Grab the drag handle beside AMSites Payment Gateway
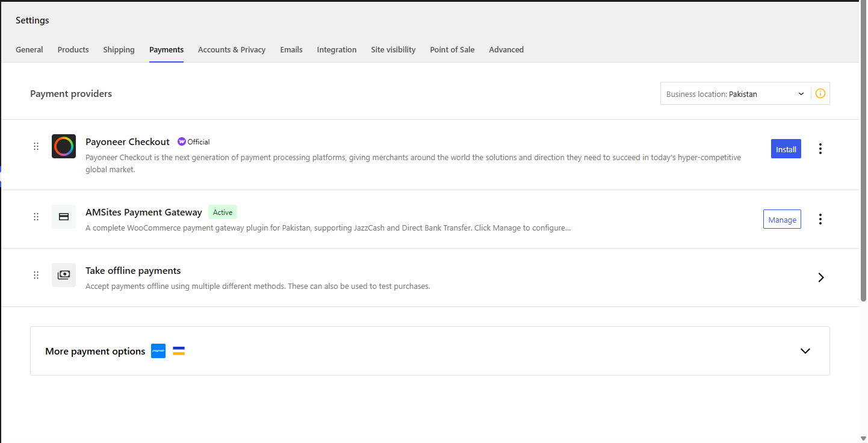 (36, 217)
